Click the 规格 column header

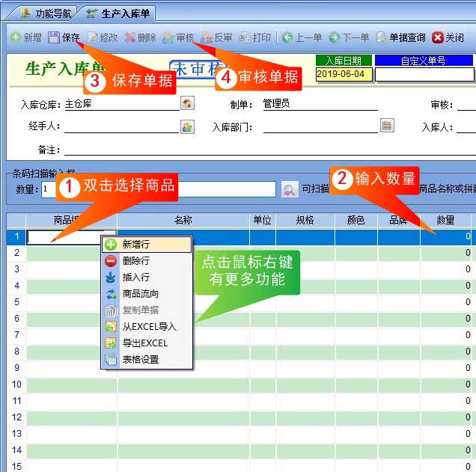[x=305, y=220]
